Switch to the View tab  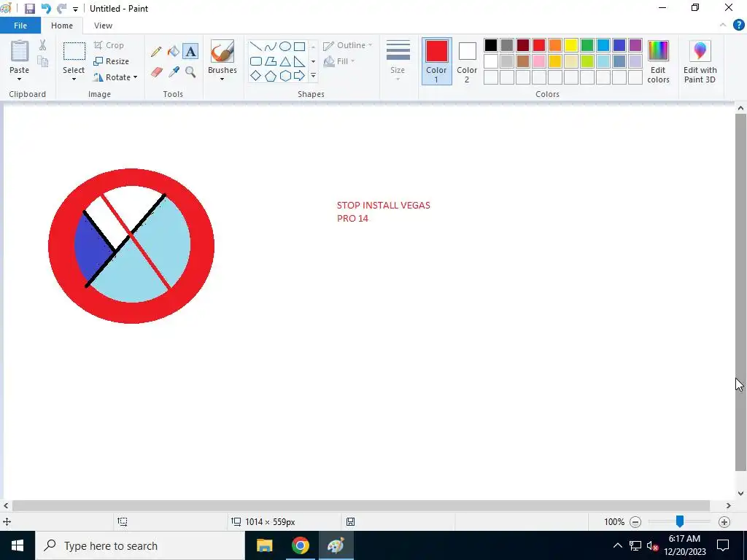click(103, 26)
